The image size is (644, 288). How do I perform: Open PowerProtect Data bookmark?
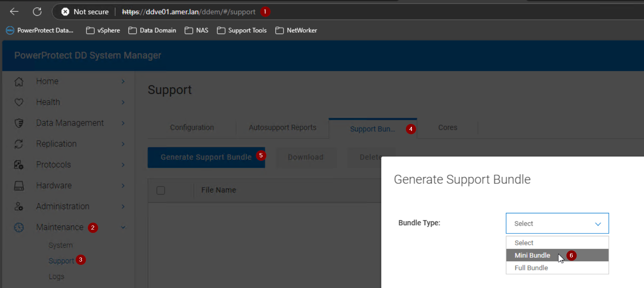pyautogui.click(x=40, y=30)
